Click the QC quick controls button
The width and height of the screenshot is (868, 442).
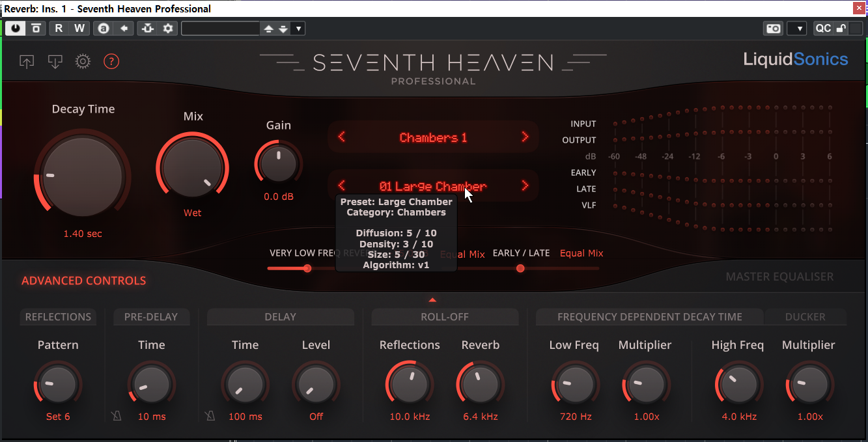[823, 29]
